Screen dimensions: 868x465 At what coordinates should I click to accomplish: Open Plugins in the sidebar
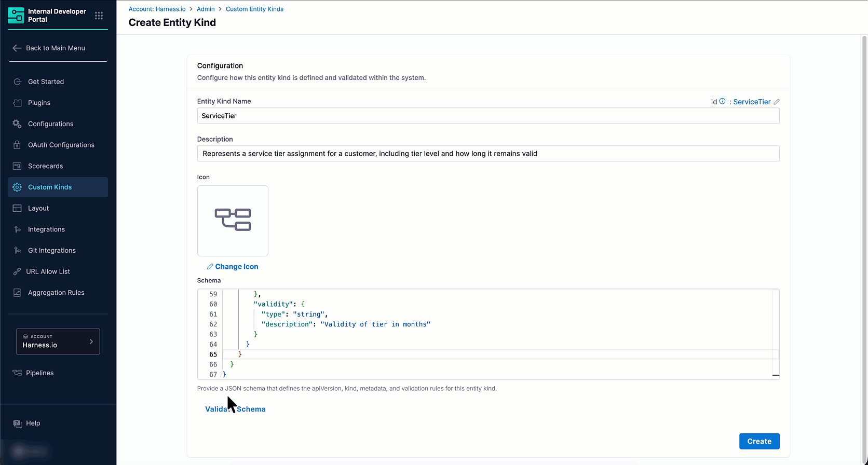pyautogui.click(x=39, y=103)
